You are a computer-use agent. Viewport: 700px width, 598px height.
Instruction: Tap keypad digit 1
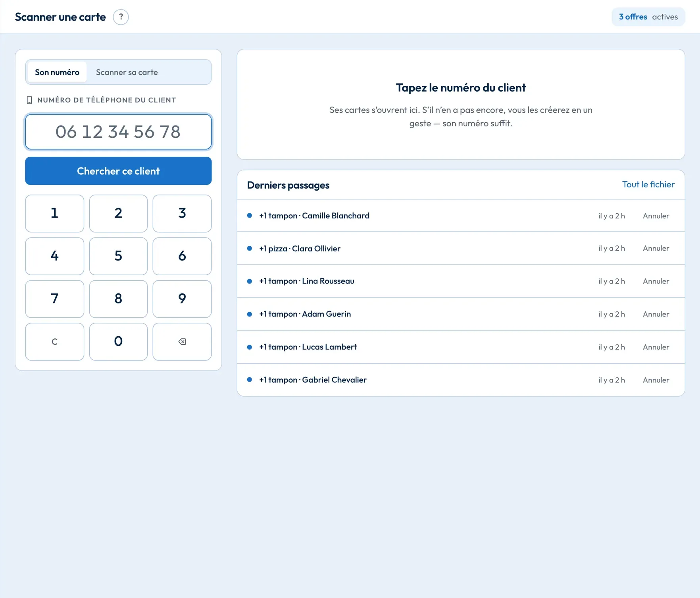point(55,213)
